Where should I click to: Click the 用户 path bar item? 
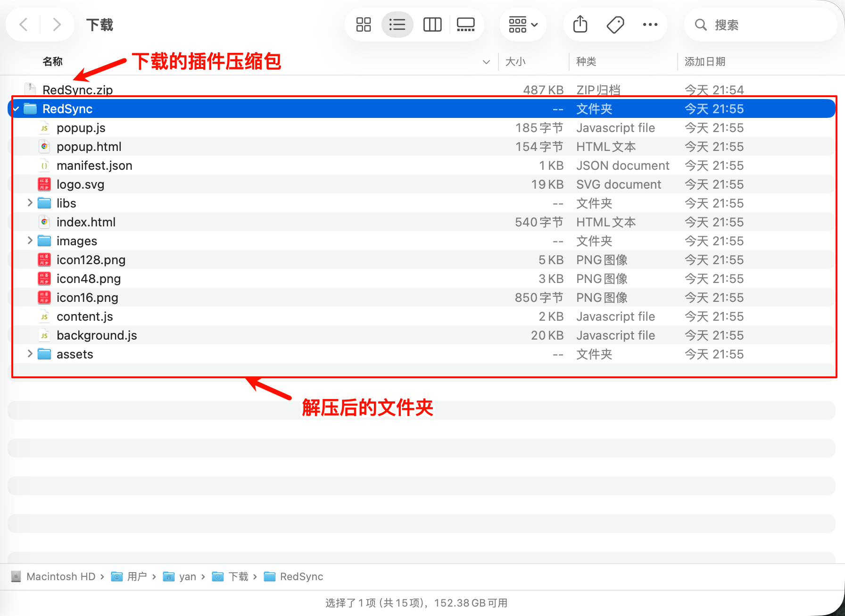[x=137, y=576]
